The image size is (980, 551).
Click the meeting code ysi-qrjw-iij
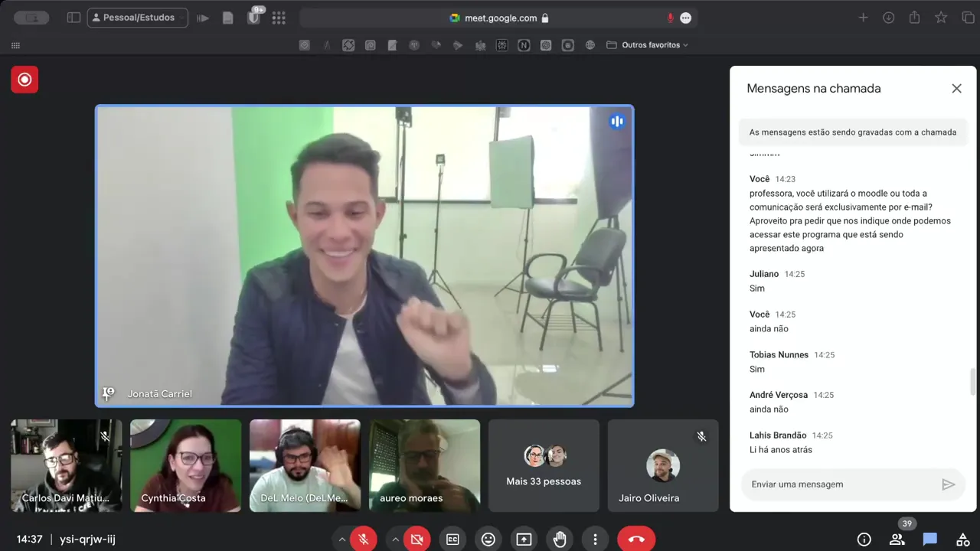click(x=87, y=540)
